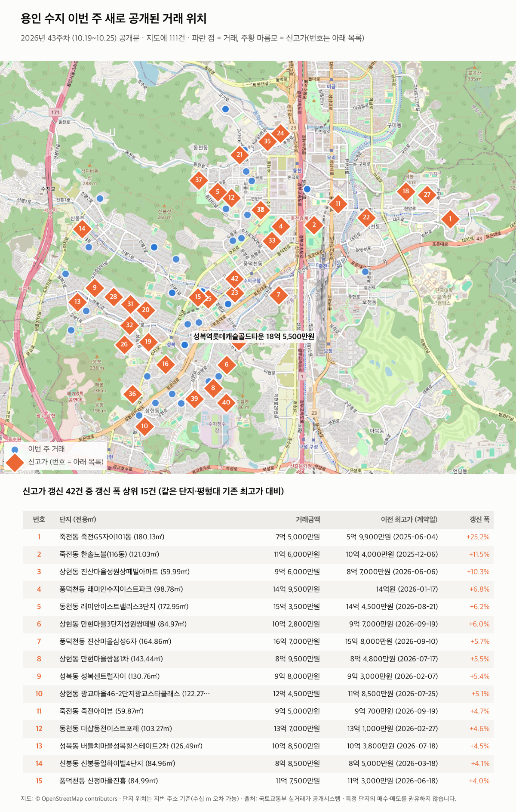Click the '갱신 폭' column header

coord(479,519)
